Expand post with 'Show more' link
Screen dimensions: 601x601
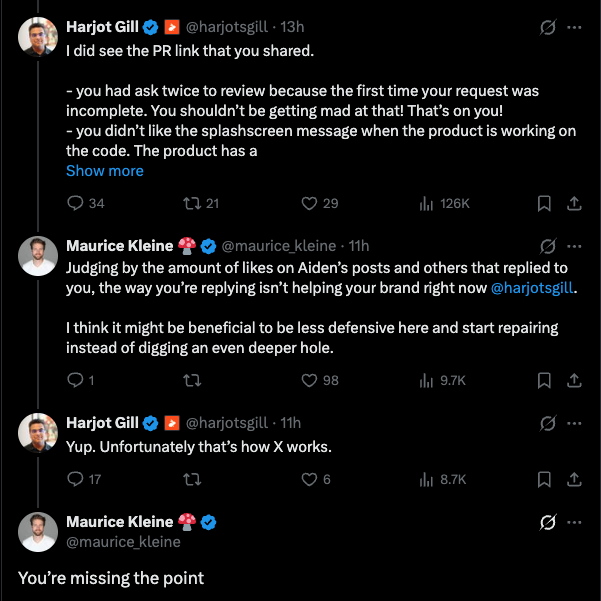tap(105, 171)
